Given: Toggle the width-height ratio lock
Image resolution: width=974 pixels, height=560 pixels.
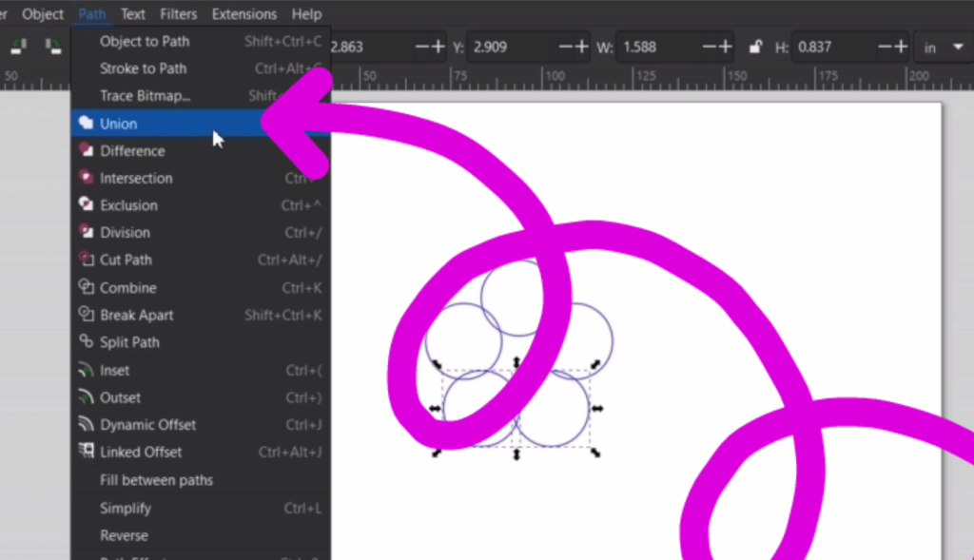Looking at the screenshot, I should [754, 46].
